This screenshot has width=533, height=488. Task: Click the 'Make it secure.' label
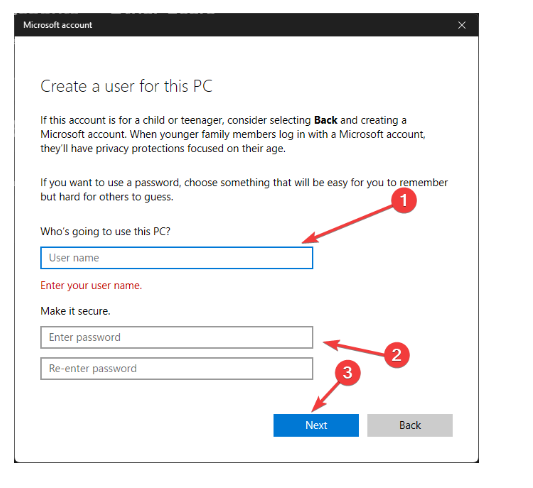point(75,311)
